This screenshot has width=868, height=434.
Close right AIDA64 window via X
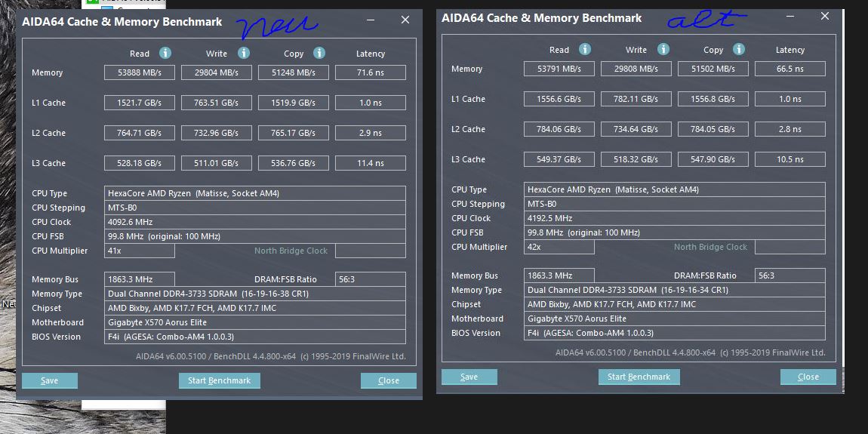point(825,17)
